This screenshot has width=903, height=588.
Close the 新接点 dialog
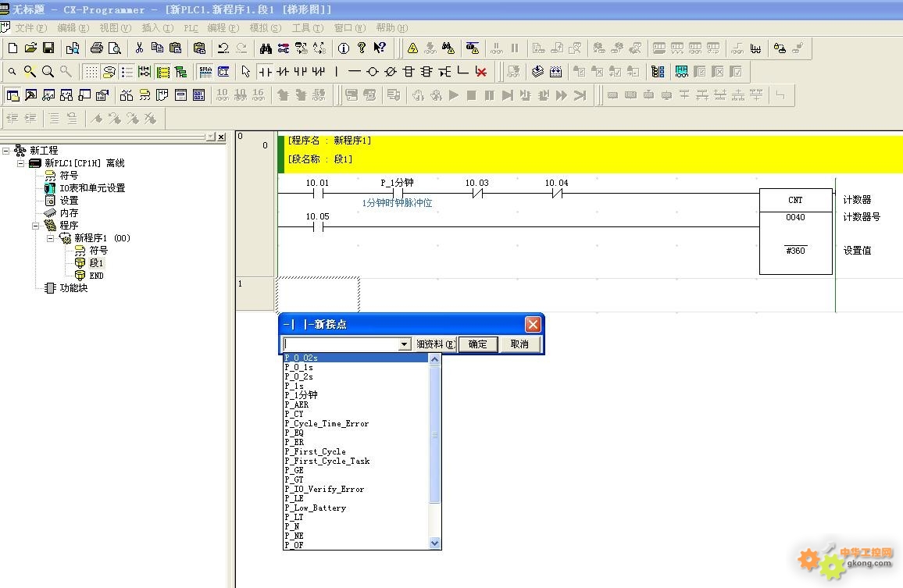tap(533, 325)
